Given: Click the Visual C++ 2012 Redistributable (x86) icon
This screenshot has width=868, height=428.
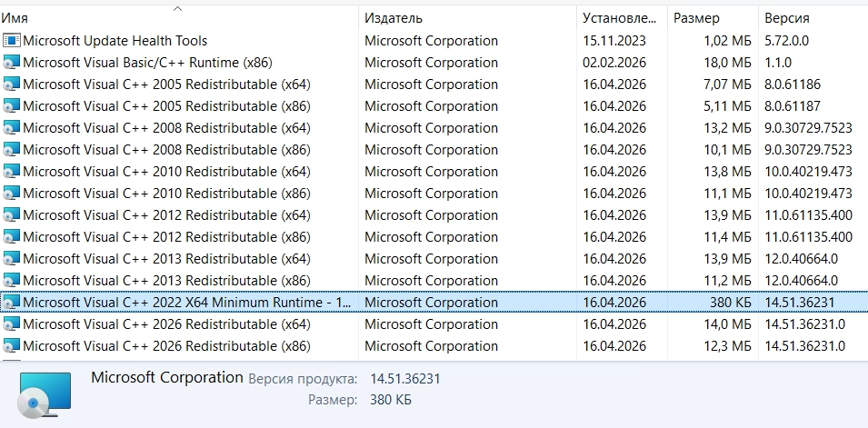Looking at the screenshot, I should pos(12,237).
